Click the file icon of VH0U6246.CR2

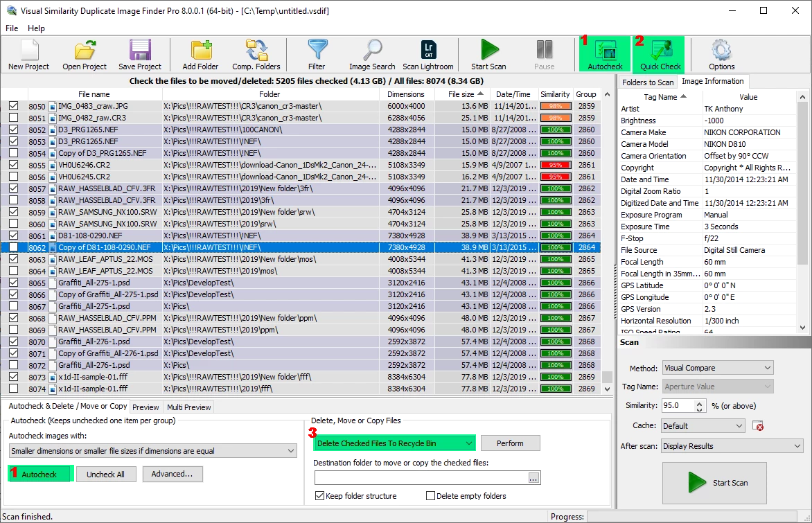pyautogui.click(x=52, y=165)
